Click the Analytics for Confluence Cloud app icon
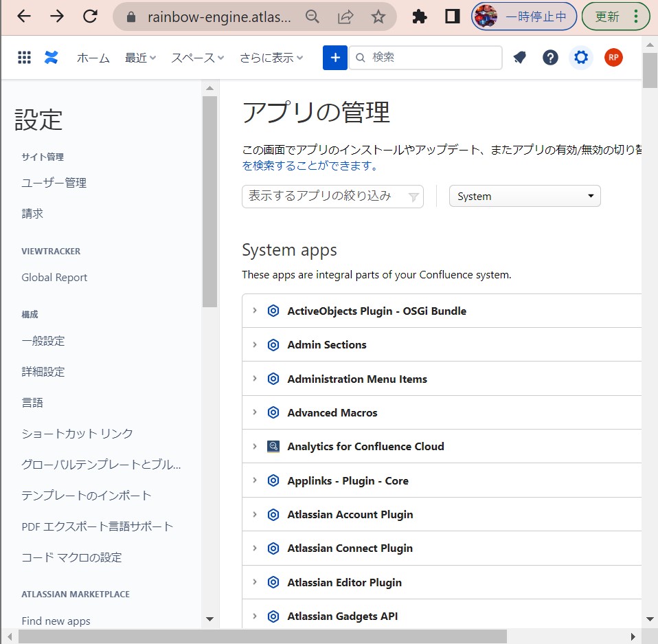 pyautogui.click(x=273, y=446)
